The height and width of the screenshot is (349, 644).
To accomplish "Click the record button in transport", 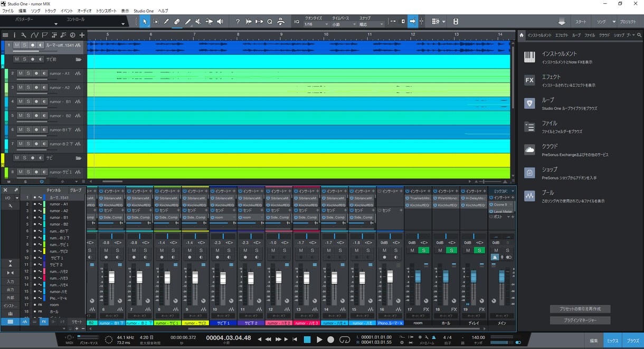I will [331, 339].
